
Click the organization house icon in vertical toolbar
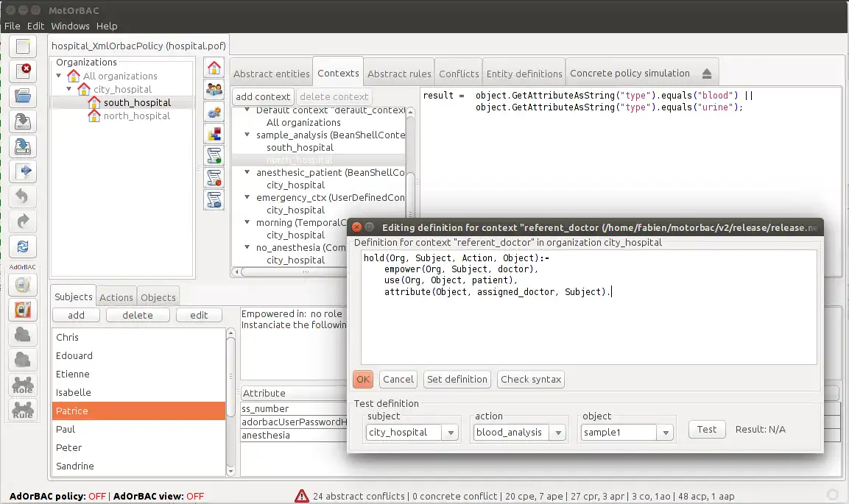click(x=214, y=68)
